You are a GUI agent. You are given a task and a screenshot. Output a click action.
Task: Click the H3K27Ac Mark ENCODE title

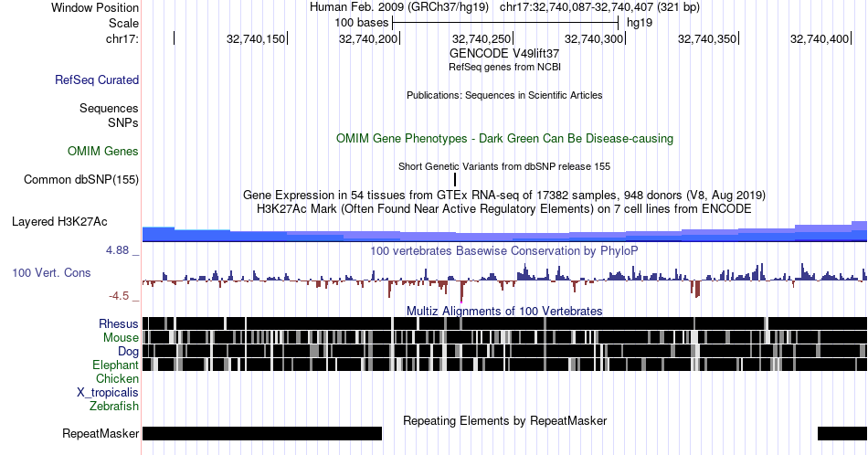(504, 208)
